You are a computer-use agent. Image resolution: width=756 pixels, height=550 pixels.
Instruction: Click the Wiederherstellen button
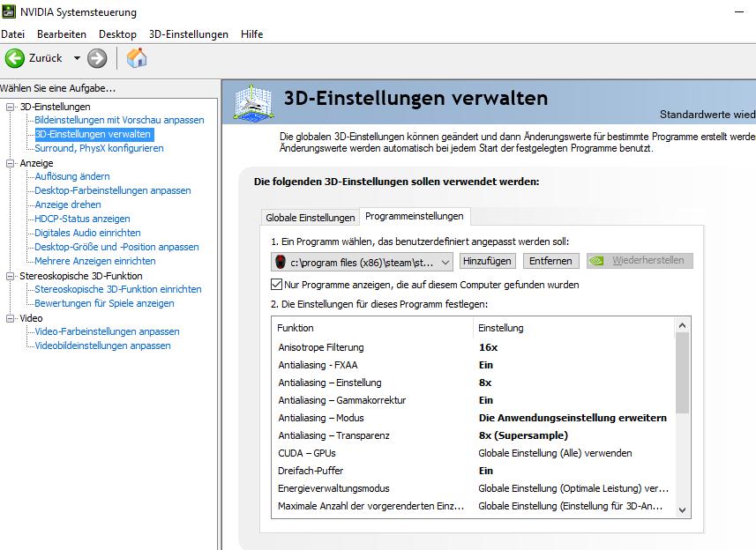(x=640, y=261)
